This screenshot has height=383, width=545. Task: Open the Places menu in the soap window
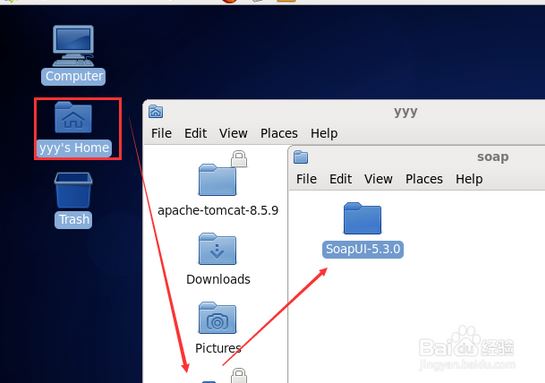(x=424, y=179)
